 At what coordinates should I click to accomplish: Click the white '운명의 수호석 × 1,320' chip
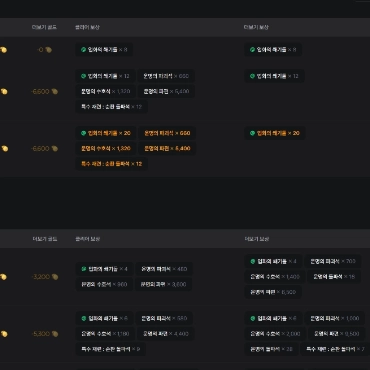click(106, 91)
